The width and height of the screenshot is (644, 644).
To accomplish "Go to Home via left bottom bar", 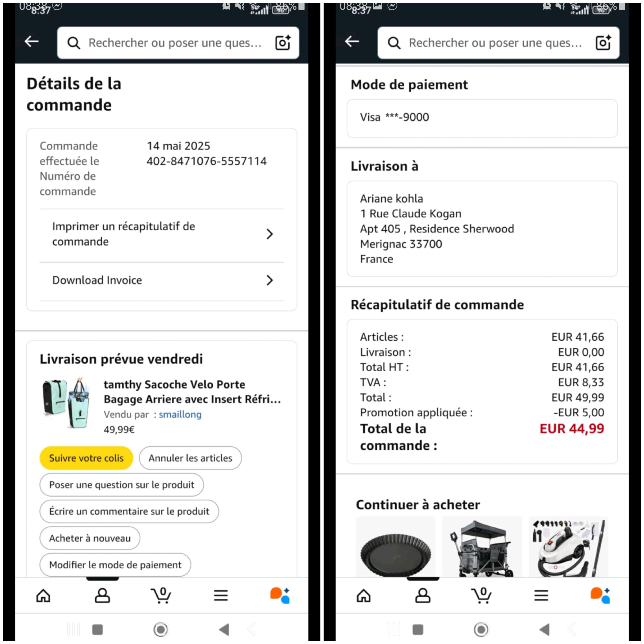I will 43,596.
